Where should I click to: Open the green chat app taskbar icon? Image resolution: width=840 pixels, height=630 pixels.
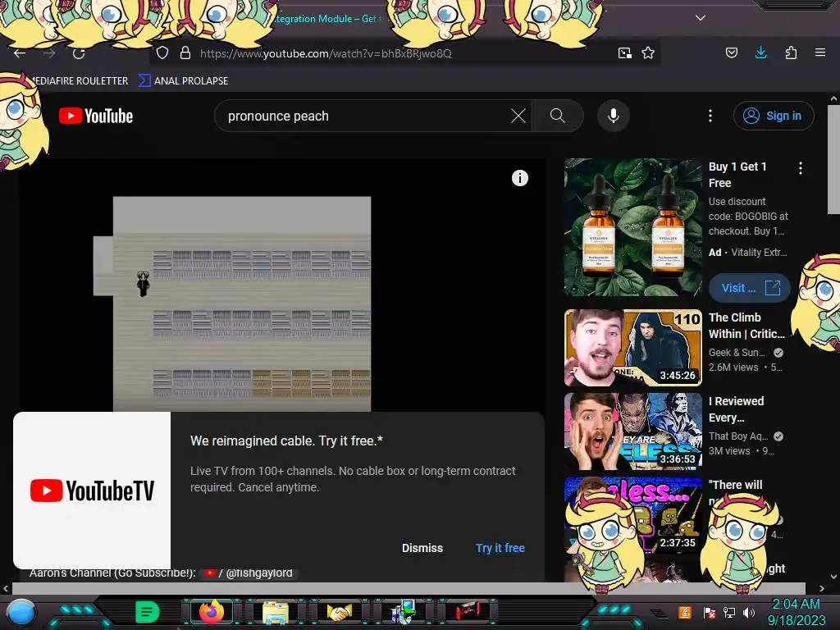pos(147,612)
